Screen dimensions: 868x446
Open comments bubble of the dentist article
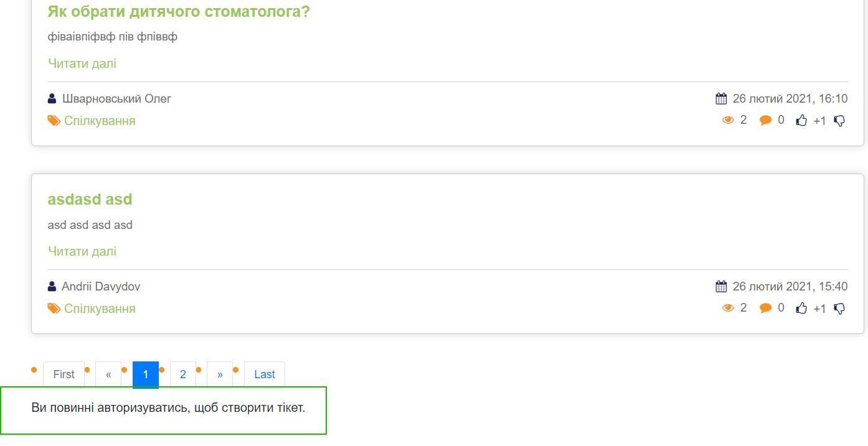coord(765,121)
